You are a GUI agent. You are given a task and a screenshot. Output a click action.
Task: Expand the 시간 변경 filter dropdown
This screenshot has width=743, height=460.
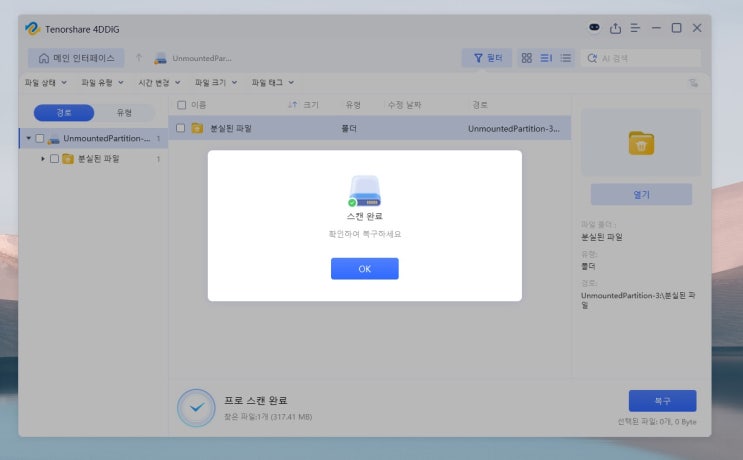(x=159, y=82)
